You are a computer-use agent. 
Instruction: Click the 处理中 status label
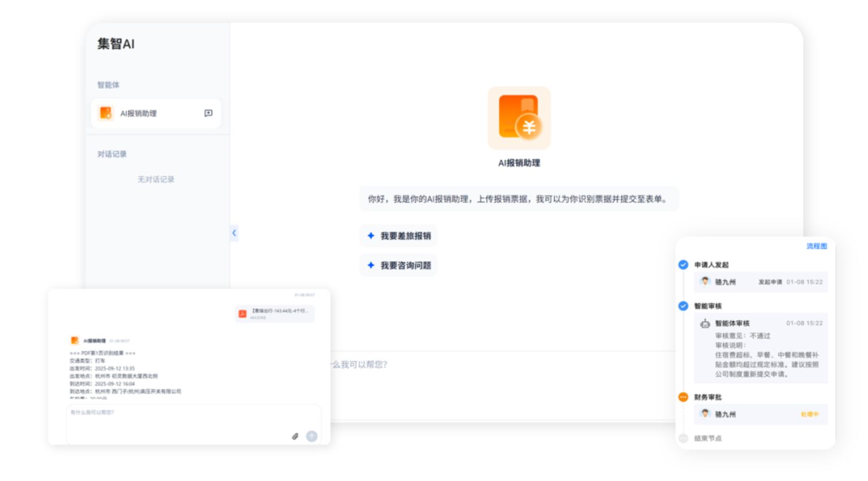click(809, 415)
